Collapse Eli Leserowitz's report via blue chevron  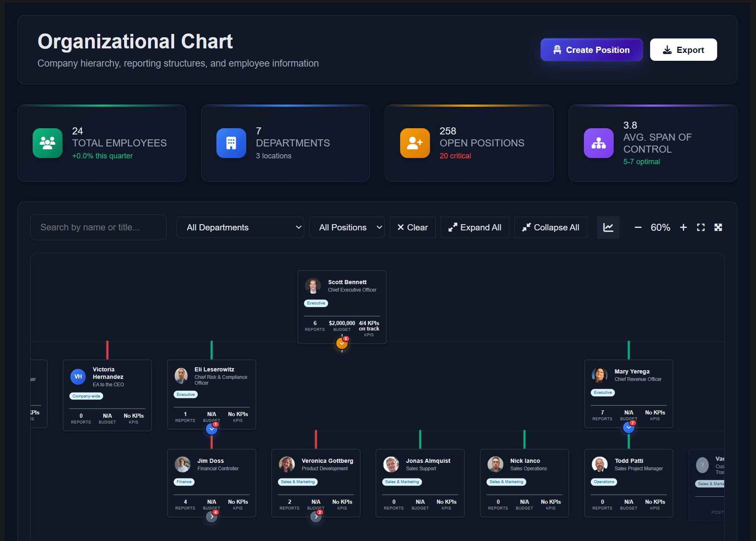coord(211,429)
